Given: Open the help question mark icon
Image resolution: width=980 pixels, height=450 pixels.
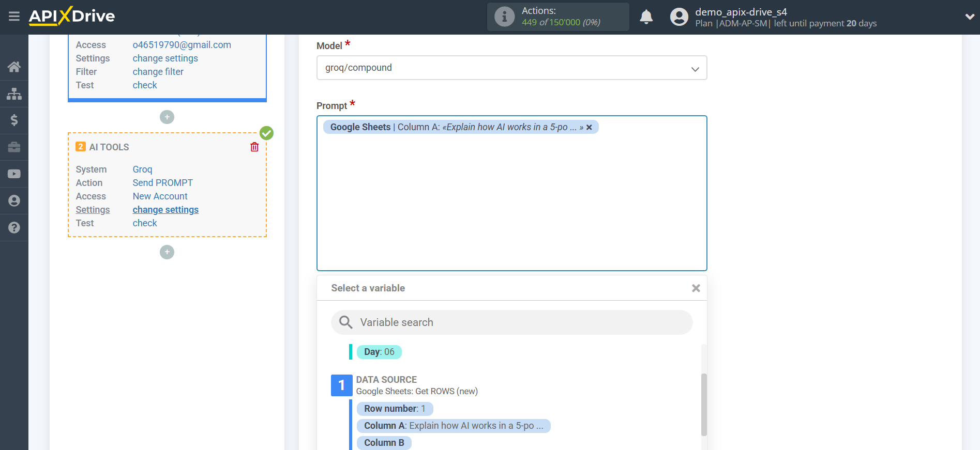Looking at the screenshot, I should (x=14, y=228).
